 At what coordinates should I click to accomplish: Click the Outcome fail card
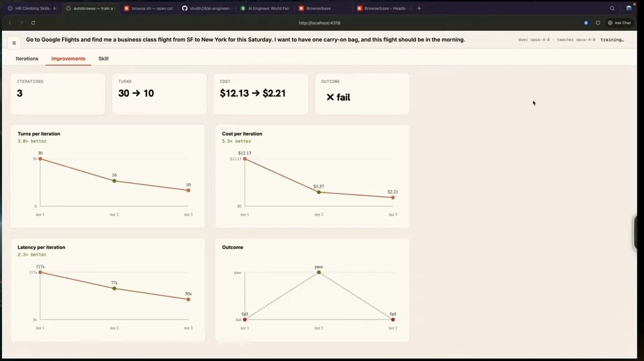tap(362, 94)
